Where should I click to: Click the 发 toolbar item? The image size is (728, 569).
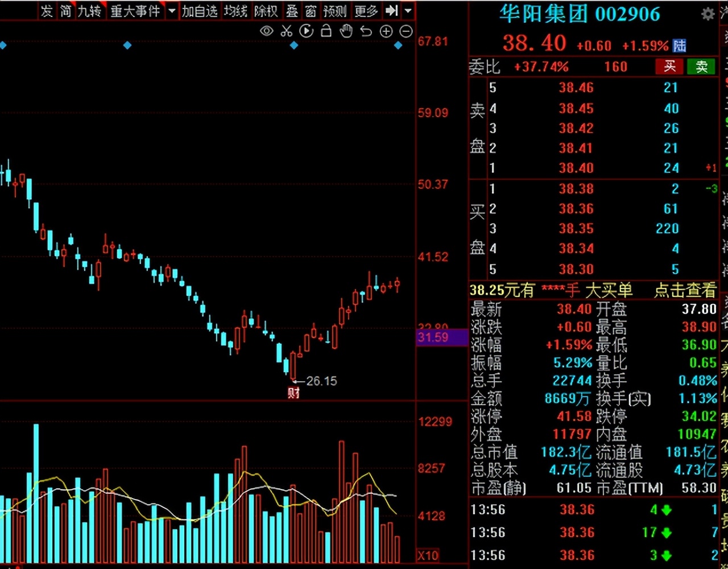tap(47, 11)
